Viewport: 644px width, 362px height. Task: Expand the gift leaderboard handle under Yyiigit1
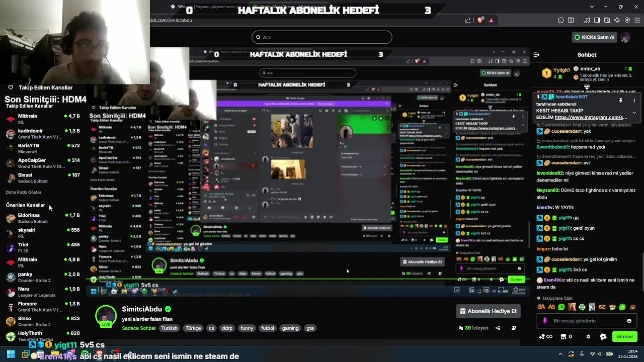[x=587, y=87]
